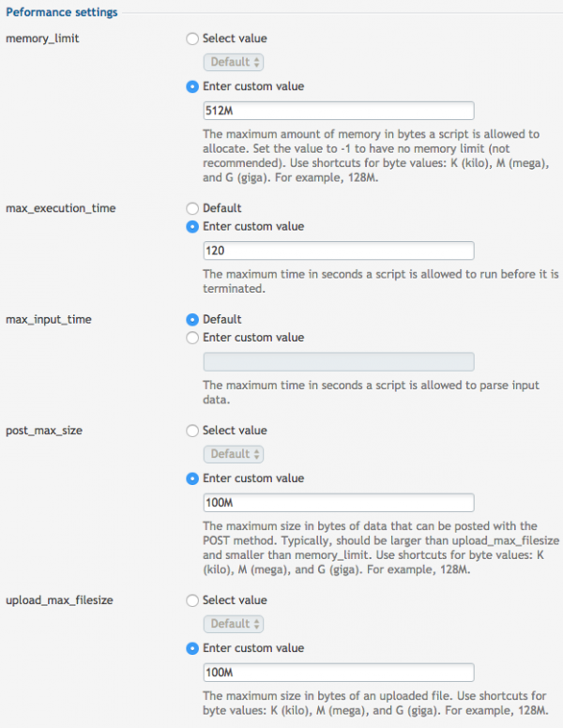The width and height of the screenshot is (563, 728).
Task: Enable custom value for max_input_time
Action: (192, 338)
